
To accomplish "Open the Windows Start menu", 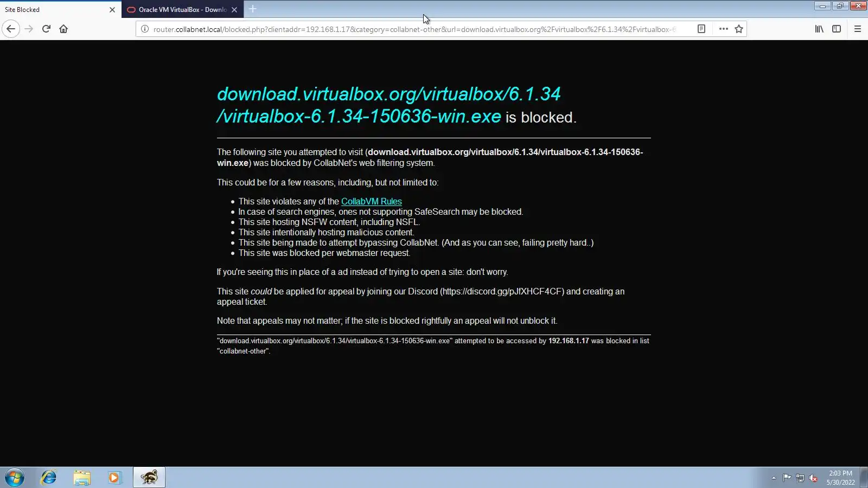I will 15,478.
